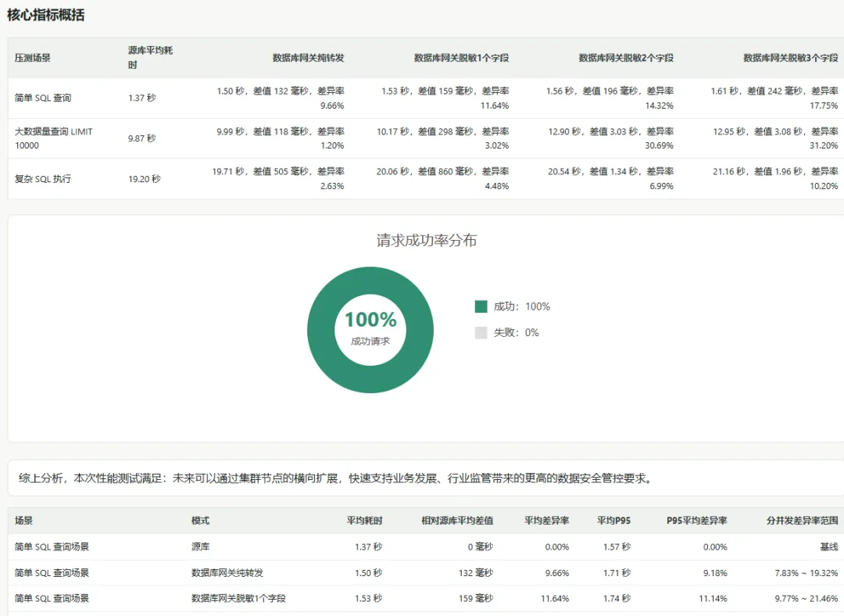The width and height of the screenshot is (844, 616).
Task: Click the 数据库网关脱敏1个字段 column header
Action: coord(461,58)
